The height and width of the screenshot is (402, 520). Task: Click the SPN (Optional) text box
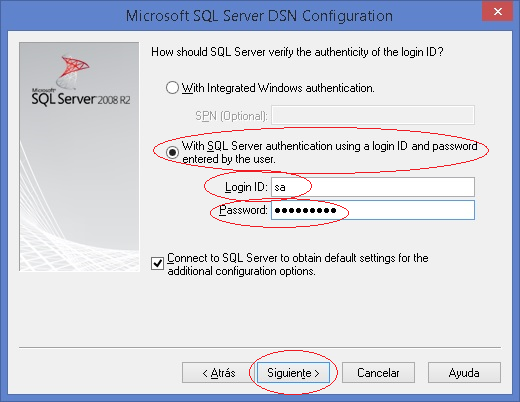[373, 115]
